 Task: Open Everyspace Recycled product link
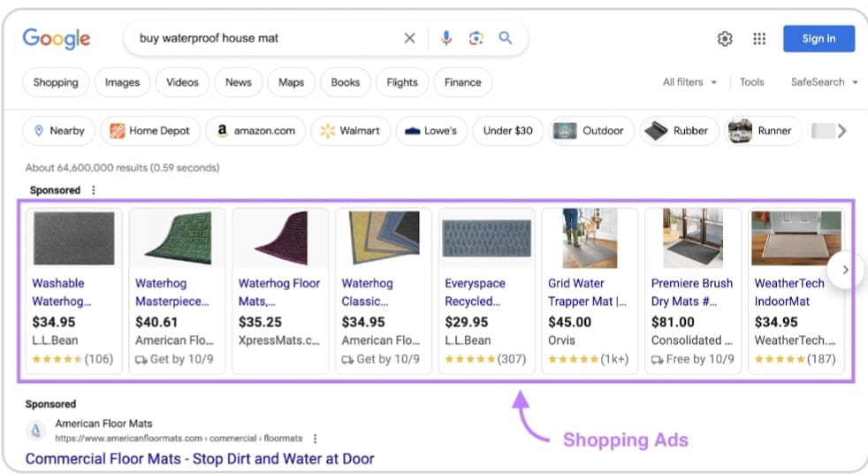click(475, 293)
